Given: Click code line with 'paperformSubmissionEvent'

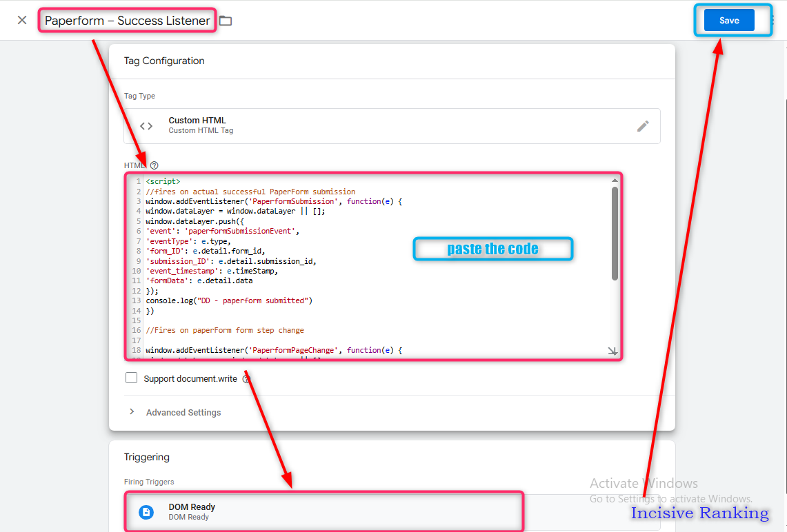Looking at the screenshot, I should click(222, 231).
